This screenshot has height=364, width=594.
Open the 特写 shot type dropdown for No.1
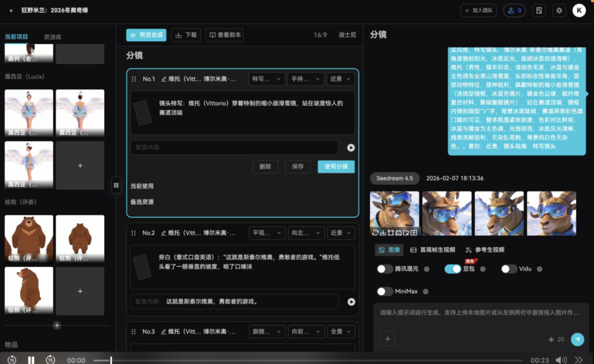[x=266, y=79]
